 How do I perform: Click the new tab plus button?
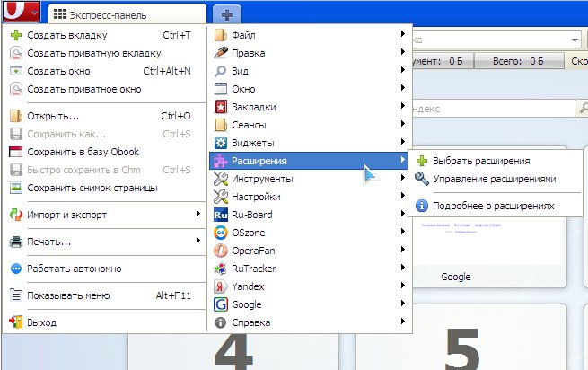coord(225,15)
